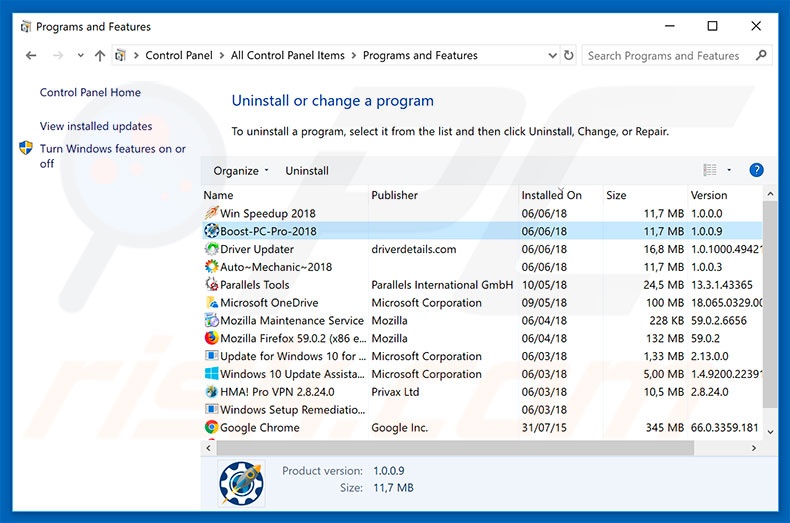Sort by the Publisher column header
The height and width of the screenshot is (523, 790).
tap(444, 195)
